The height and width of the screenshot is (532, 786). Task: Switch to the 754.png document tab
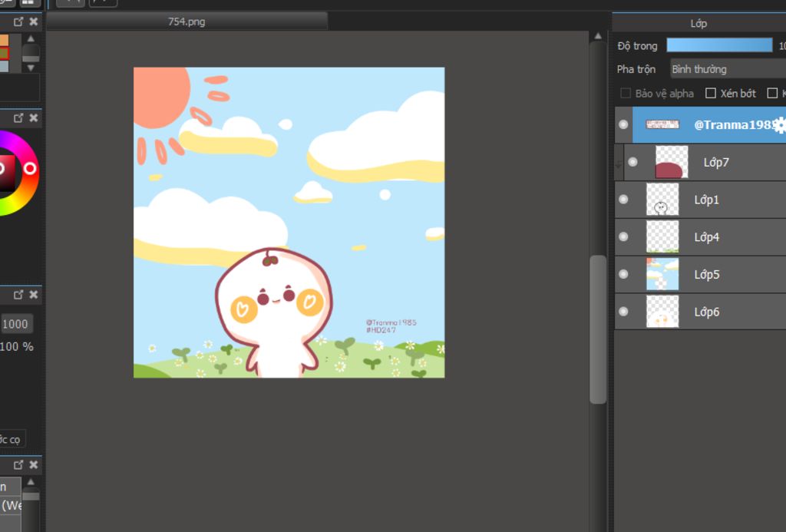(x=187, y=21)
